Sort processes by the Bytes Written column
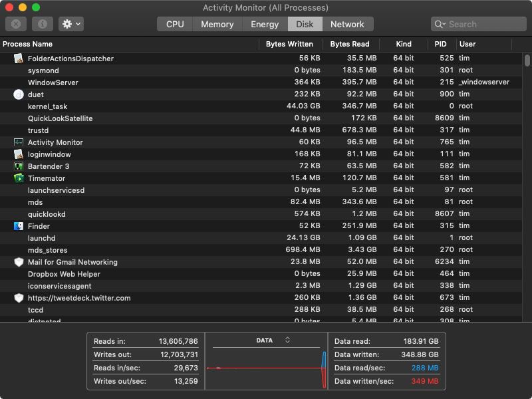532x399 pixels. pyautogui.click(x=291, y=44)
